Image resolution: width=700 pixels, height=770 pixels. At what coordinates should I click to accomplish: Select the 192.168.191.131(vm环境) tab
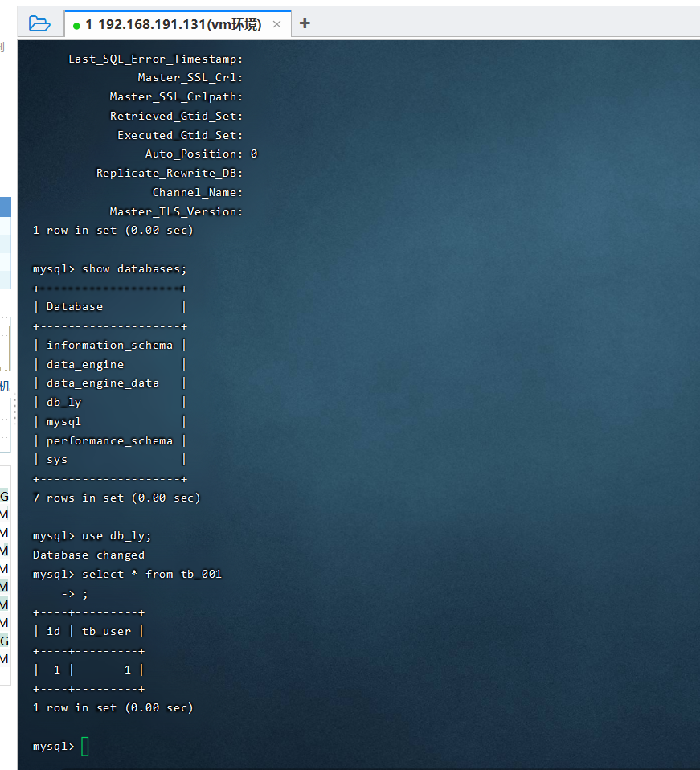(173, 24)
